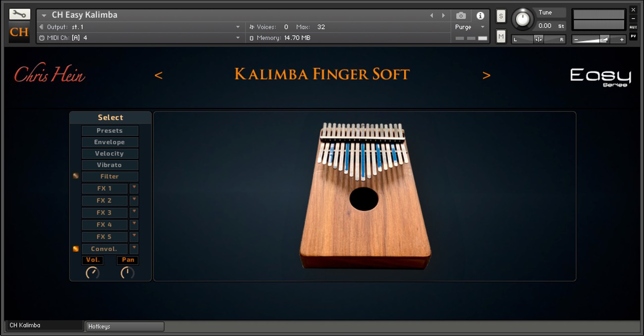
Task: Click the Kalimba Finger Soft title
Action: 322,74
